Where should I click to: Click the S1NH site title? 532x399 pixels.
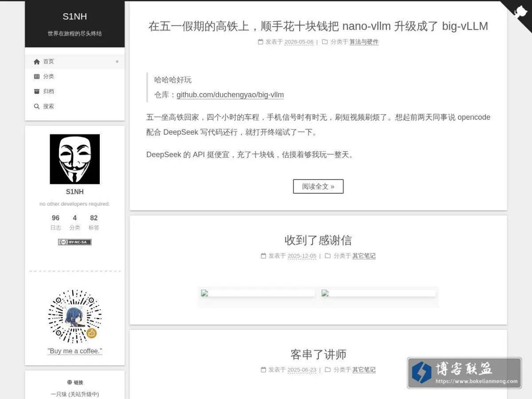pyautogui.click(x=74, y=16)
